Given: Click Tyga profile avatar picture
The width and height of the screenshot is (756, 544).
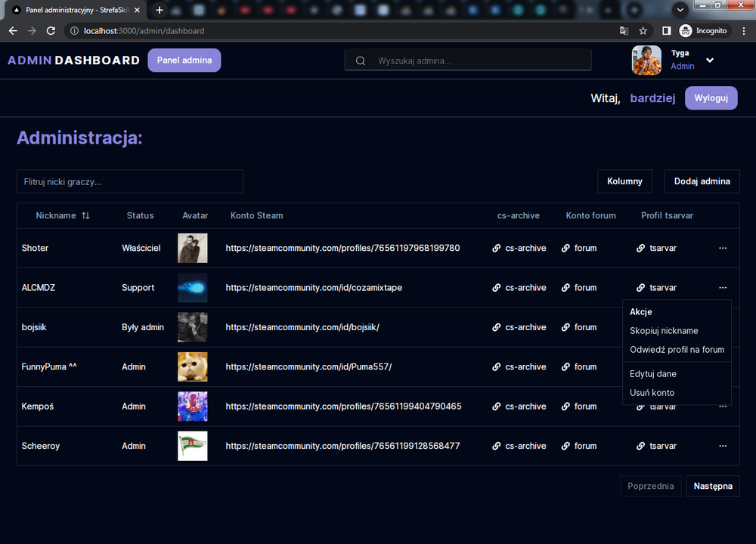Looking at the screenshot, I should tap(646, 60).
